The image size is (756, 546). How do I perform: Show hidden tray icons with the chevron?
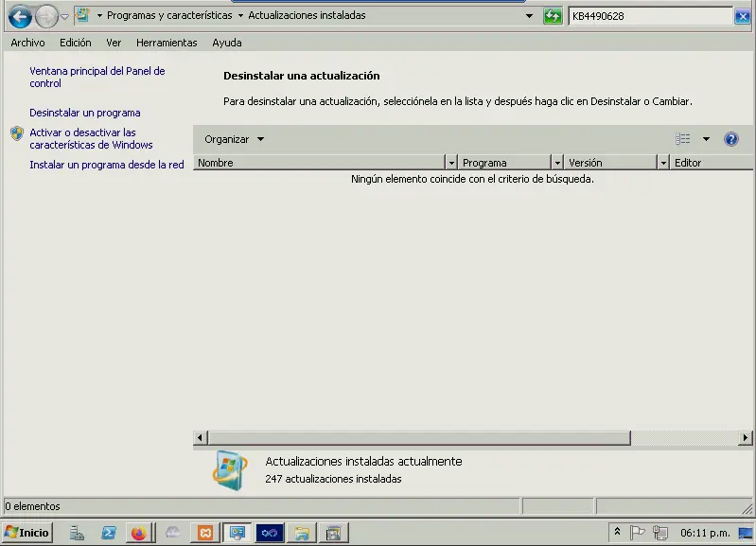tap(617, 532)
